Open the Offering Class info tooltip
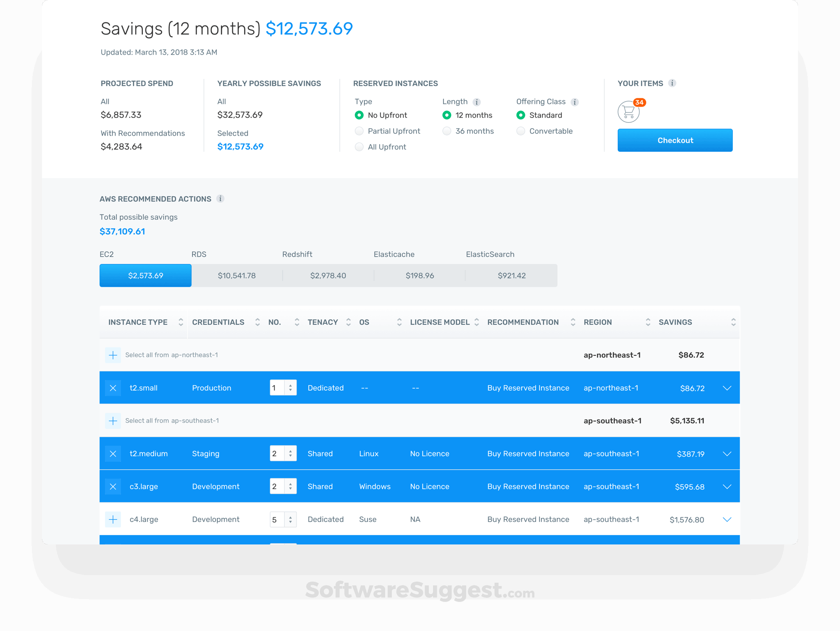Image resolution: width=840 pixels, height=631 pixels. (x=574, y=102)
